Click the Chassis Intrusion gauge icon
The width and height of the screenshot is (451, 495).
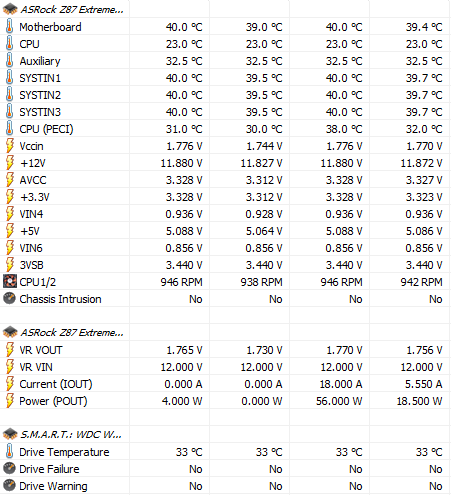coord(9,299)
